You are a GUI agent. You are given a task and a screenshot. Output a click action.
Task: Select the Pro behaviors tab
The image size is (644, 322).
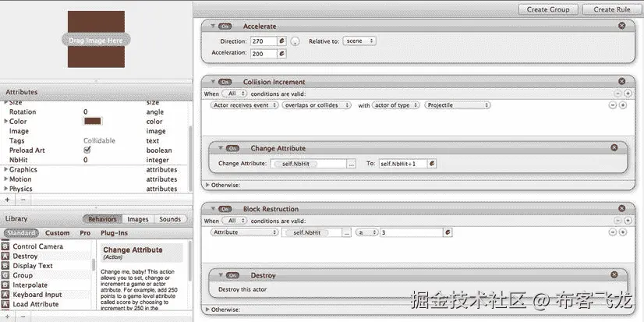[85, 233]
